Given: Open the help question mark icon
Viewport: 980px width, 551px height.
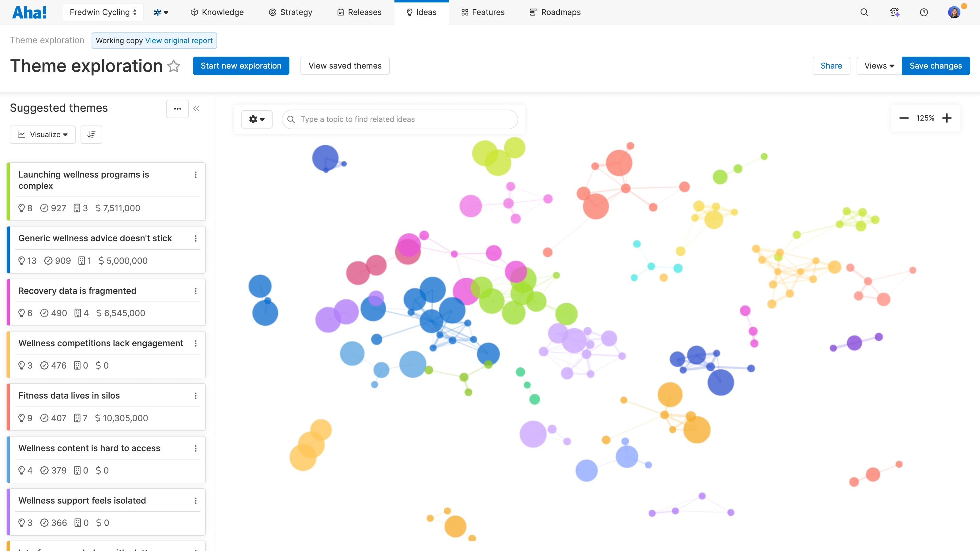Looking at the screenshot, I should (x=924, y=12).
